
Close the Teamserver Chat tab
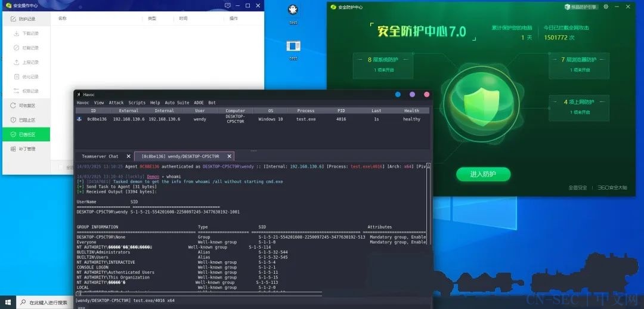[129, 156]
